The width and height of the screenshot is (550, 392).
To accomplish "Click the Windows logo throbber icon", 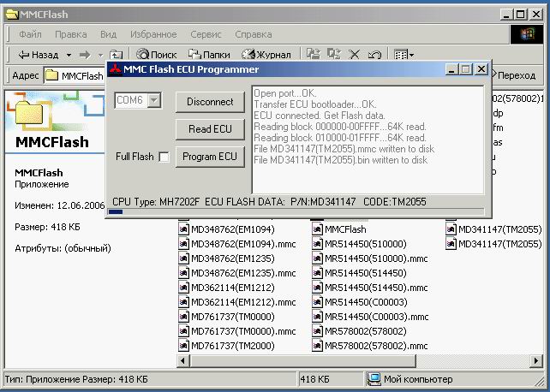I will click(527, 34).
